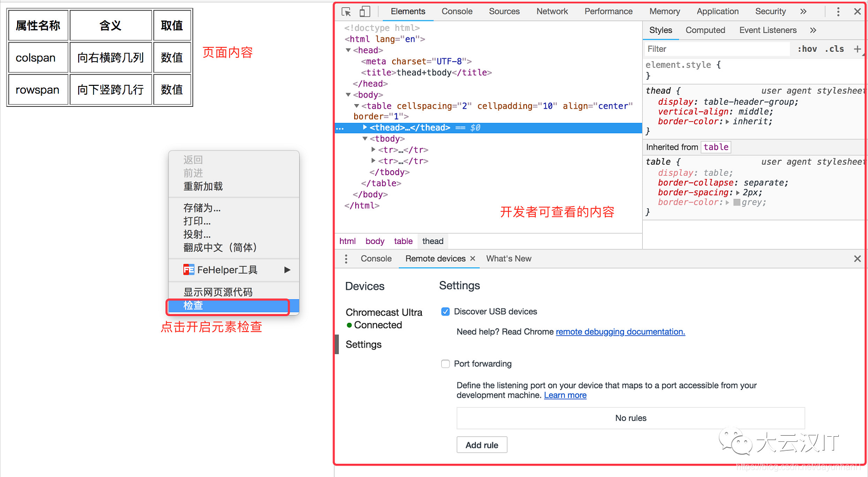Image resolution: width=868 pixels, height=477 pixels.
Task: Select the Styles tab
Action: click(660, 30)
